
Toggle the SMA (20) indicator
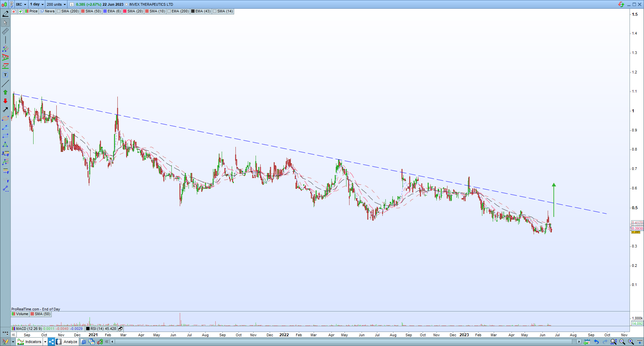(x=133, y=11)
